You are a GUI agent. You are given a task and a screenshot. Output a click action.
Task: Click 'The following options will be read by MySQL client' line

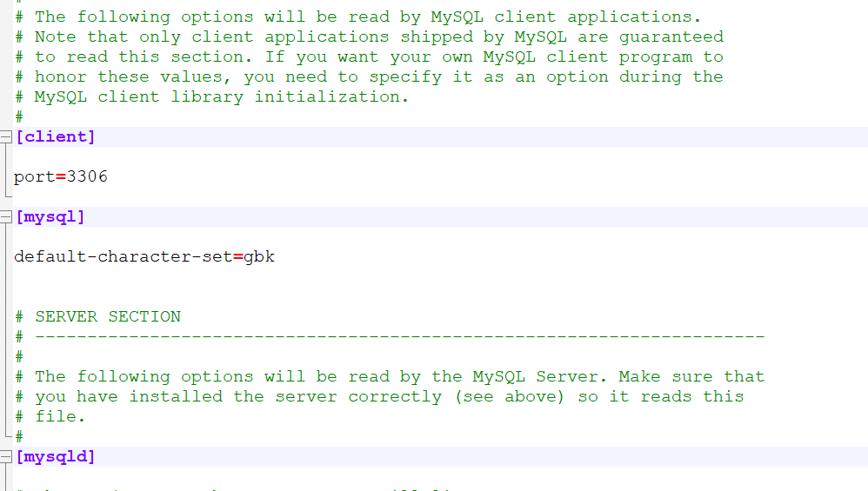(358, 17)
